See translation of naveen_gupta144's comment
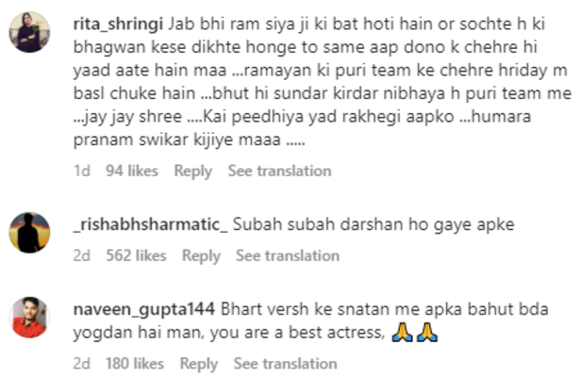581x392 pixels. tap(286, 364)
